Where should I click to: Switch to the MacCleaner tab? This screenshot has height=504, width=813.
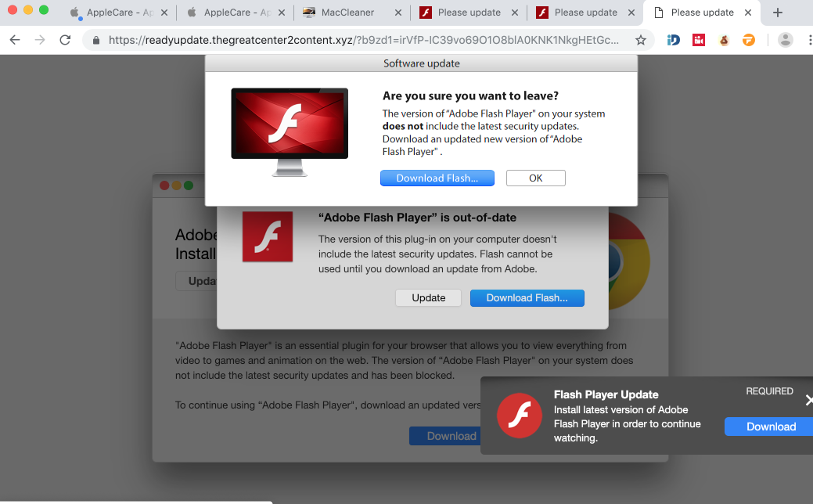click(347, 13)
